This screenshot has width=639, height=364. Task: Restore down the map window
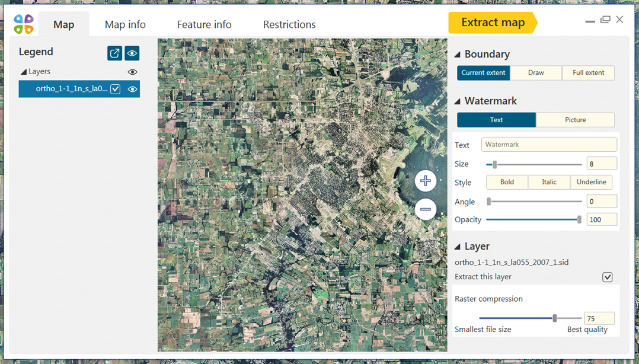click(605, 20)
